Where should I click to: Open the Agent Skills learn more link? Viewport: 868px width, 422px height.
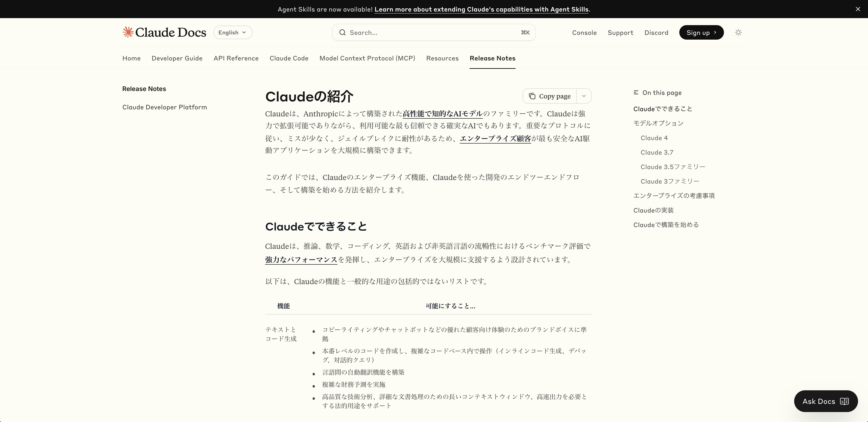pyautogui.click(x=481, y=10)
